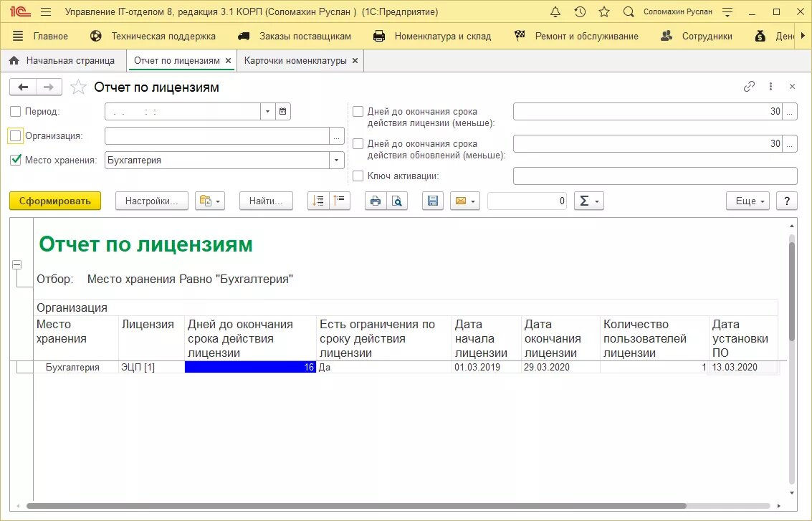
Task: Click the Ключ активации input field
Action: (655, 176)
